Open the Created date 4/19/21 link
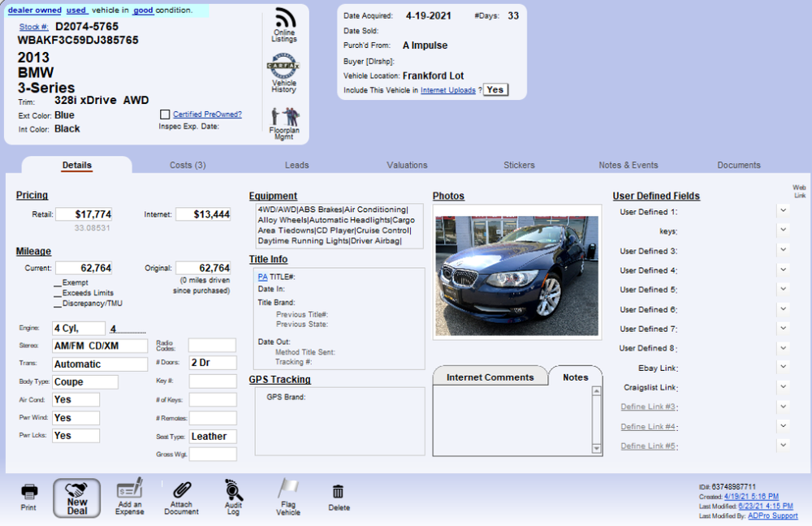812x526 pixels. pos(751,496)
